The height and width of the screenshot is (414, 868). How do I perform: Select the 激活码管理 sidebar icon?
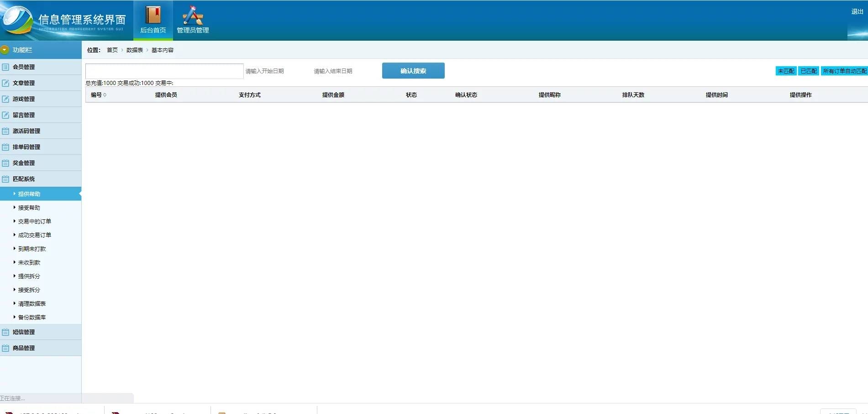point(5,131)
